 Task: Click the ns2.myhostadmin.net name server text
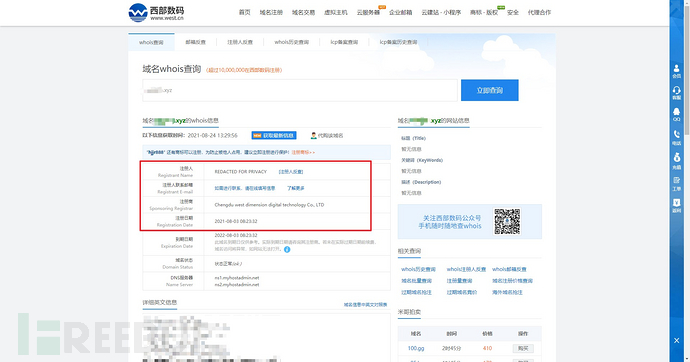pos(237,285)
